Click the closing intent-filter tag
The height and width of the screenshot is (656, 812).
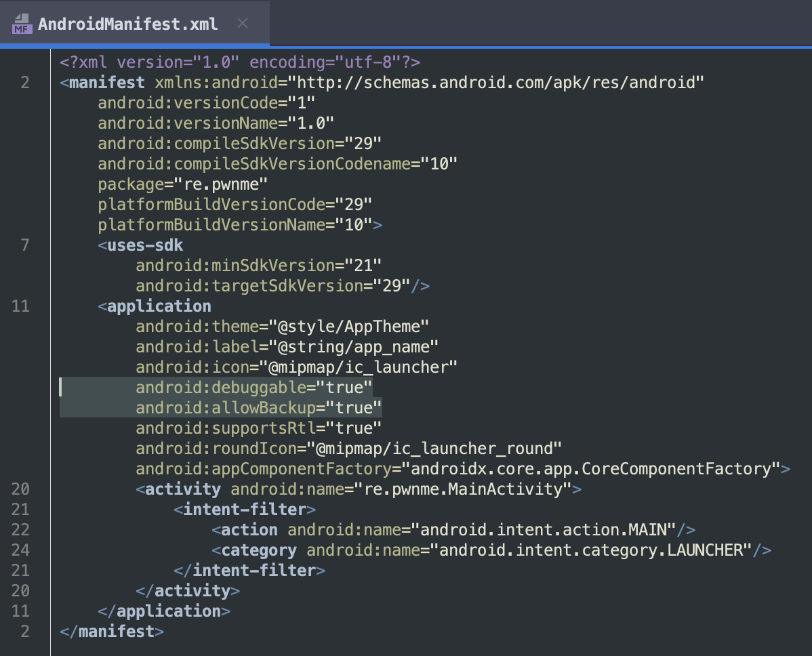(249, 571)
